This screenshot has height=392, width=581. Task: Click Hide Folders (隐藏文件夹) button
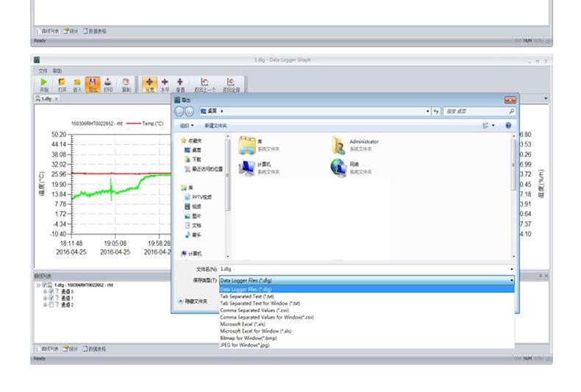(x=192, y=301)
